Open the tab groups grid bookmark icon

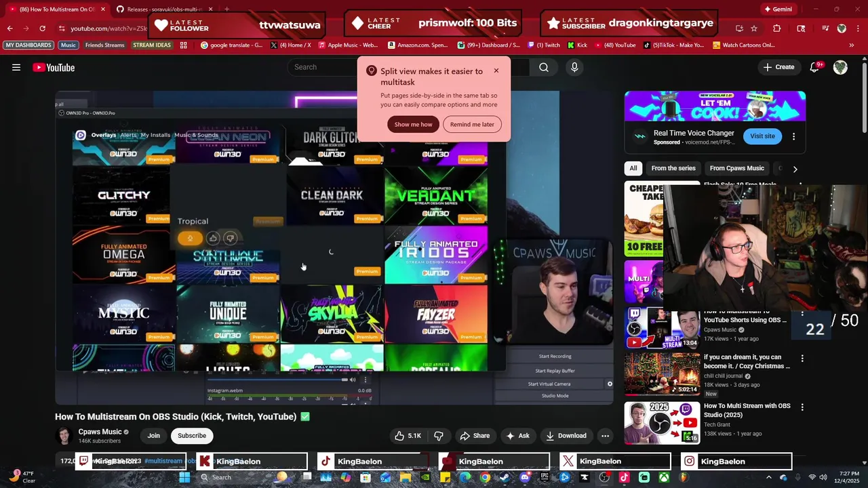[184, 45]
